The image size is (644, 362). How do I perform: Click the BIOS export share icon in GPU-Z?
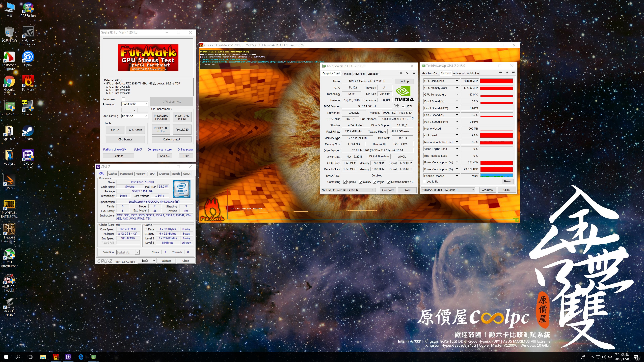coord(396,106)
